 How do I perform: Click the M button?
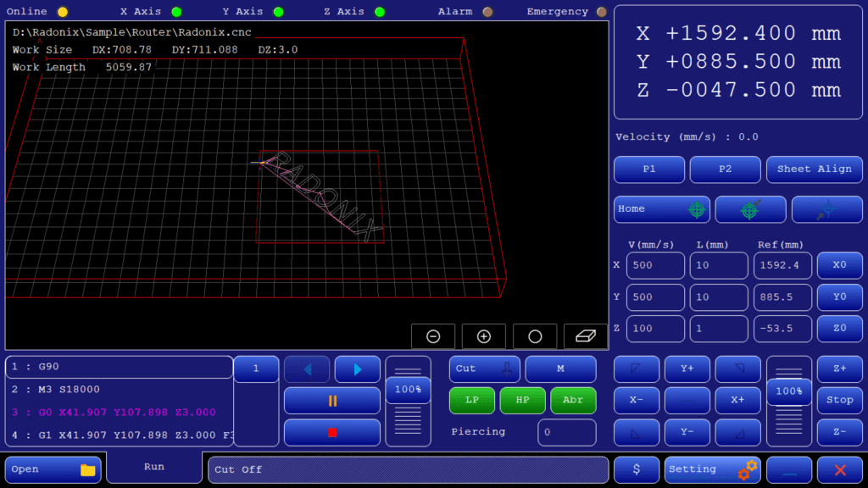pyautogui.click(x=561, y=369)
